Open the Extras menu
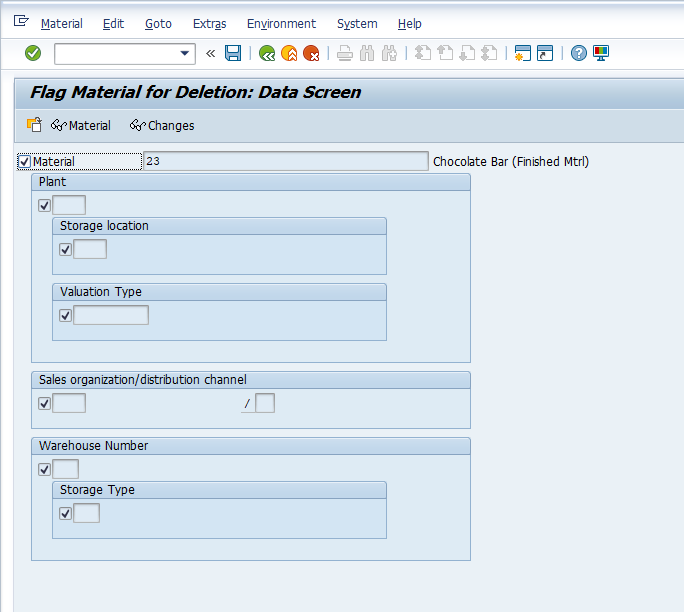The width and height of the screenshot is (684, 612). 209,23
